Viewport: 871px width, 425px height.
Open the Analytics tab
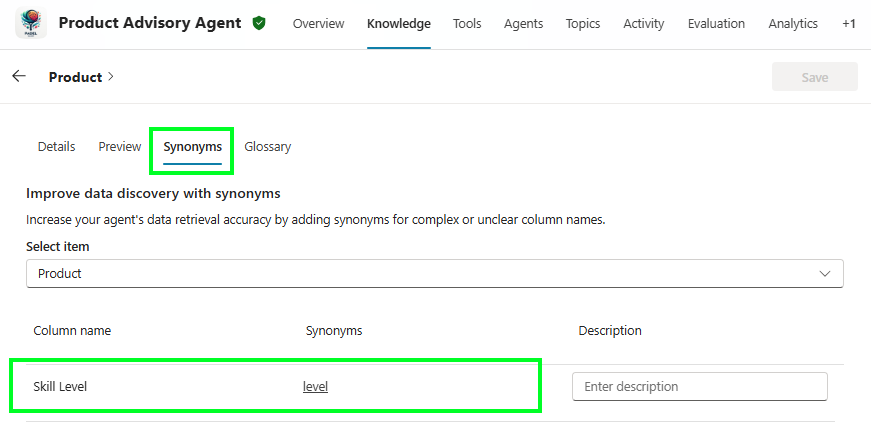click(x=793, y=24)
